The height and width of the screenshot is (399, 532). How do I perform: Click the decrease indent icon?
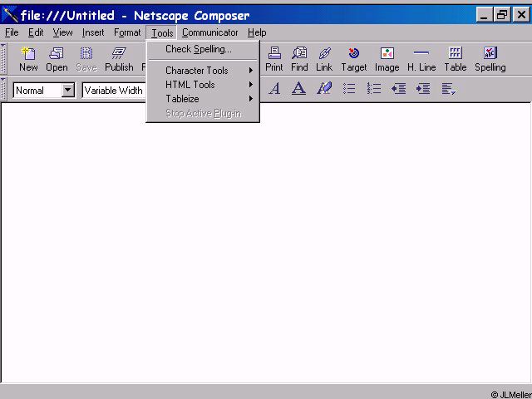click(x=399, y=89)
